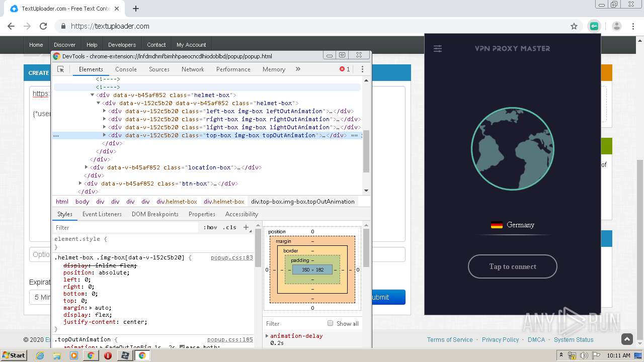View site security lock info
The height and width of the screenshot is (362, 644).
[x=63, y=26]
